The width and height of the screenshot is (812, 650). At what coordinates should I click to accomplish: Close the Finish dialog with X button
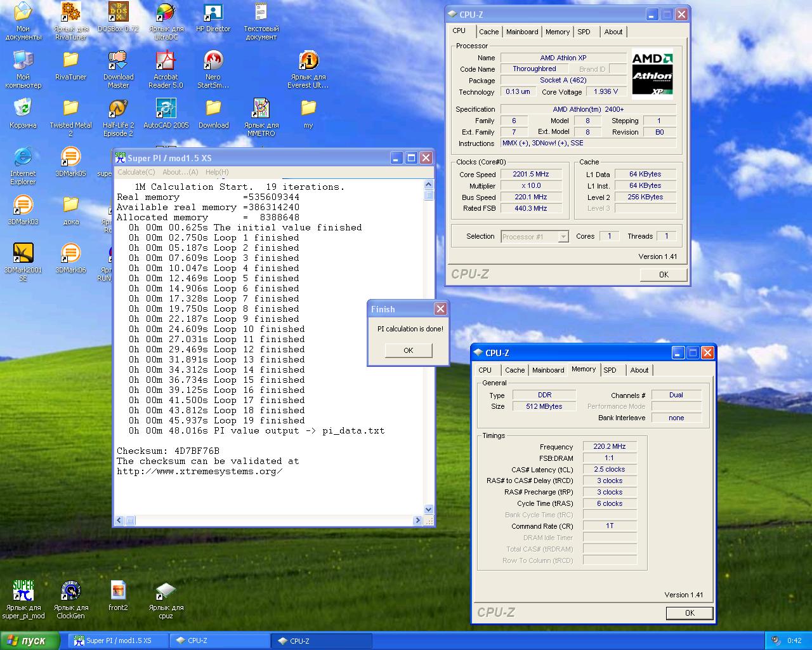440,309
